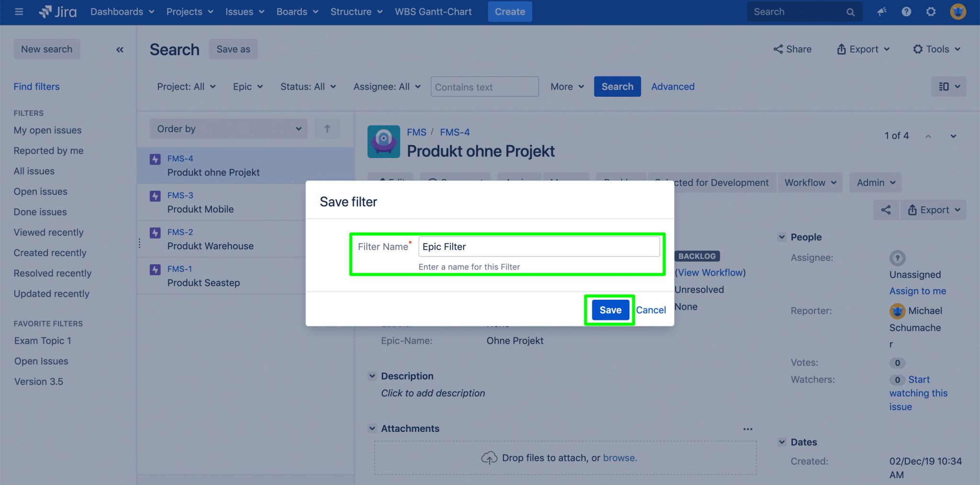Viewport: 980px width, 485px height.
Task: Click the hamburger menu icon
Action: click(x=19, y=11)
